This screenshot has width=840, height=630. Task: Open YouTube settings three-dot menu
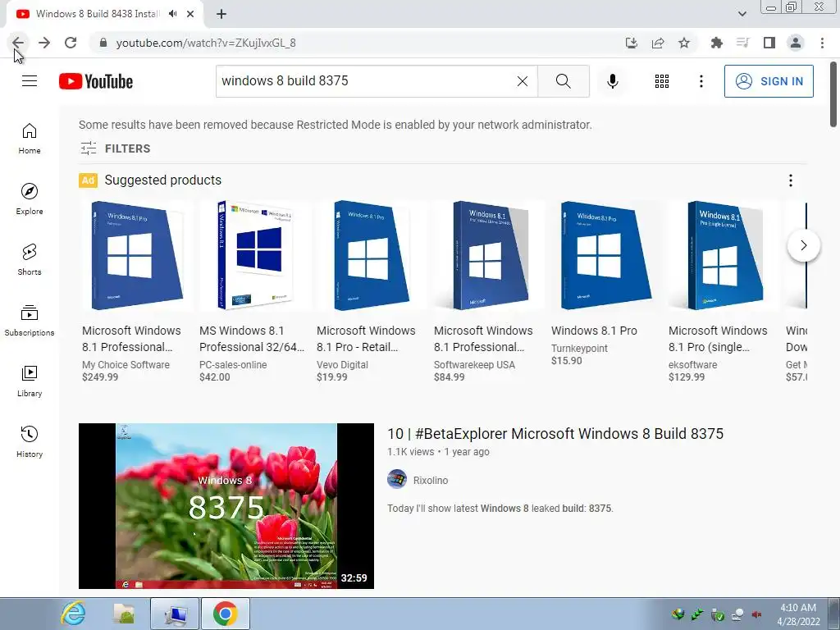click(701, 81)
